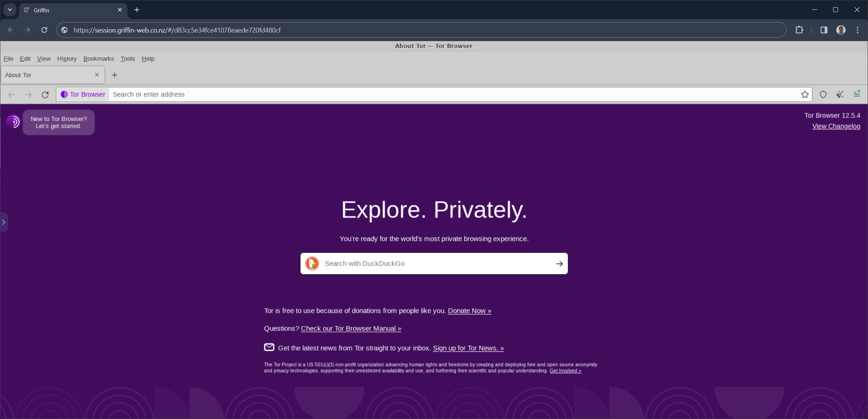Open the Tor Browser hamburger application menu

click(x=857, y=95)
